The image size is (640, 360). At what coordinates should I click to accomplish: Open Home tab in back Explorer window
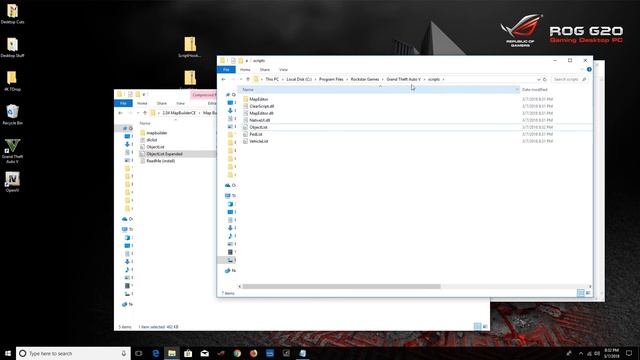[x=142, y=103]
